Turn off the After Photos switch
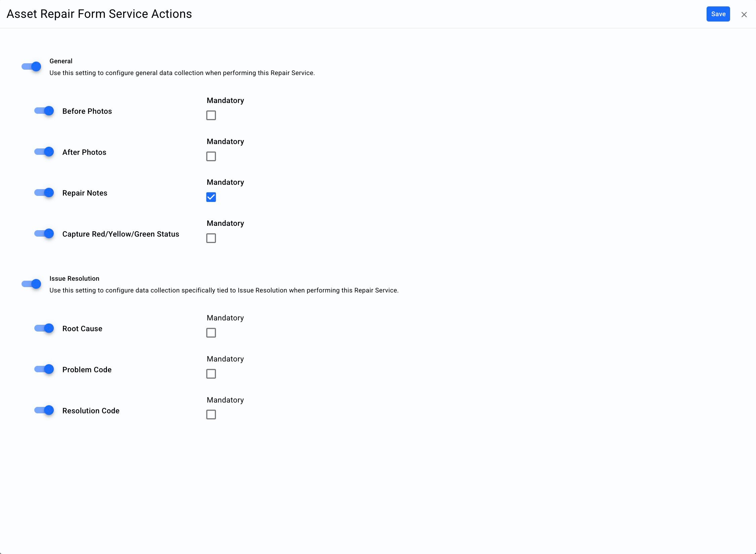This screenshot has width=756, height=554. click(x=44, y=152)
